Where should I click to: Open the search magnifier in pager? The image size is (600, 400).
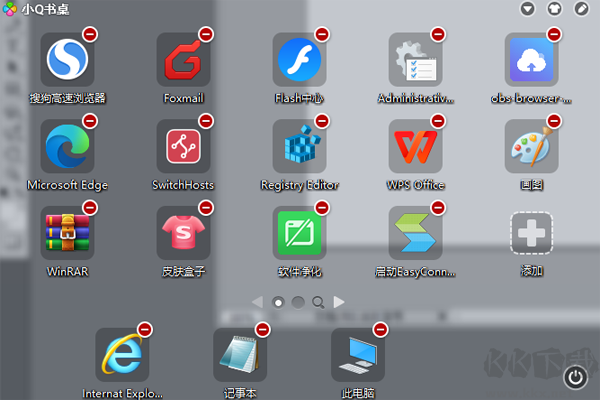(318, 303)
